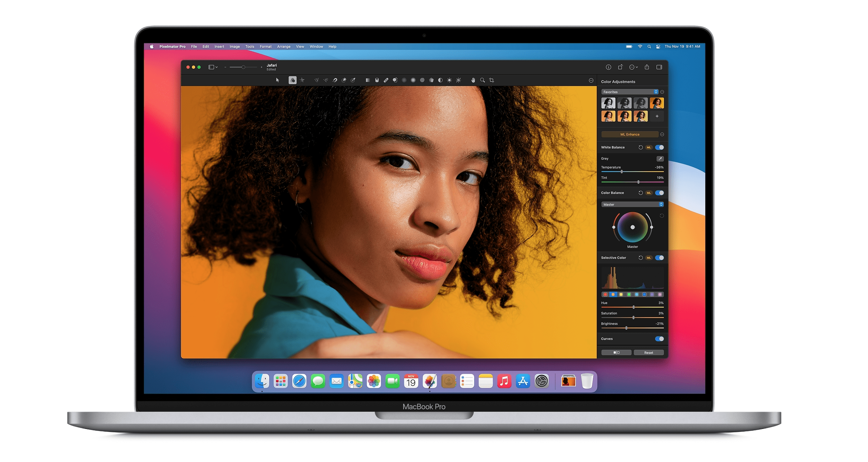868x462 pixels.
Task: Click the zoom out minus in title bar
Action: pos(225,67)
